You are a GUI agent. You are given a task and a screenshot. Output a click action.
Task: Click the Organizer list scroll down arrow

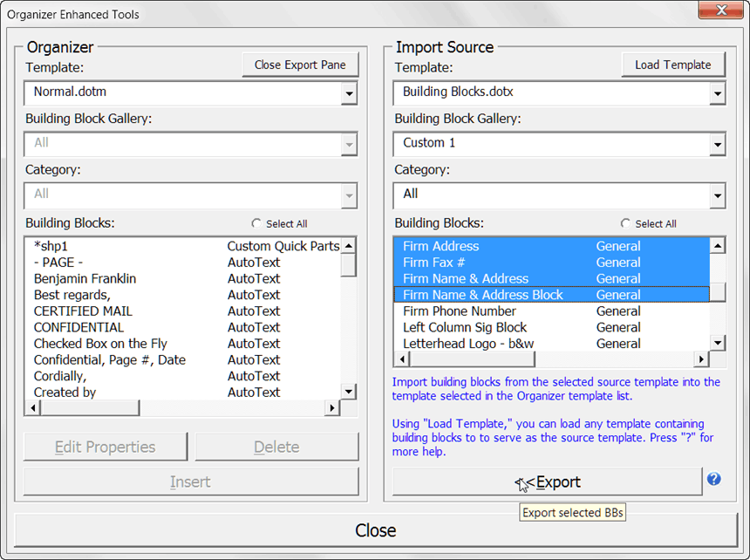click(x=349, y=392)
